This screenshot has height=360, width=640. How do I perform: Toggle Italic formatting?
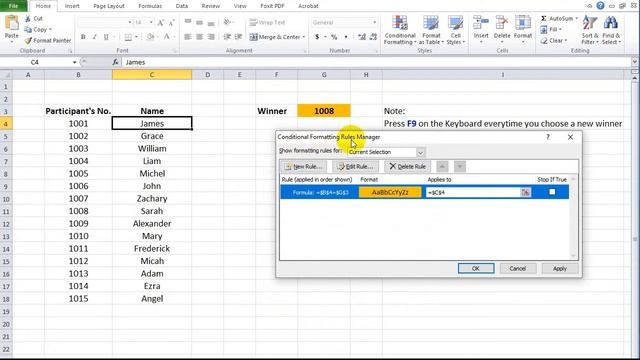pyautogui.click(x=94, y=37)
